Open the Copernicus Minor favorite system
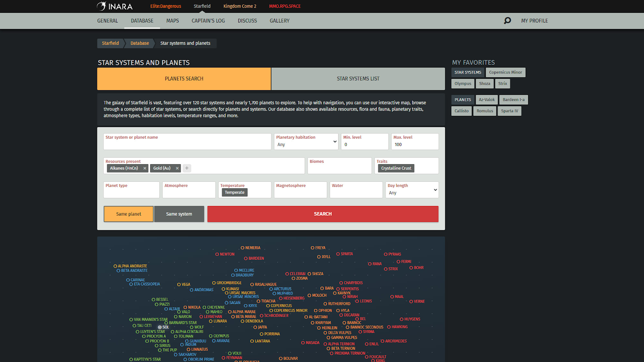Screen dimensions: 644x362 506,72
